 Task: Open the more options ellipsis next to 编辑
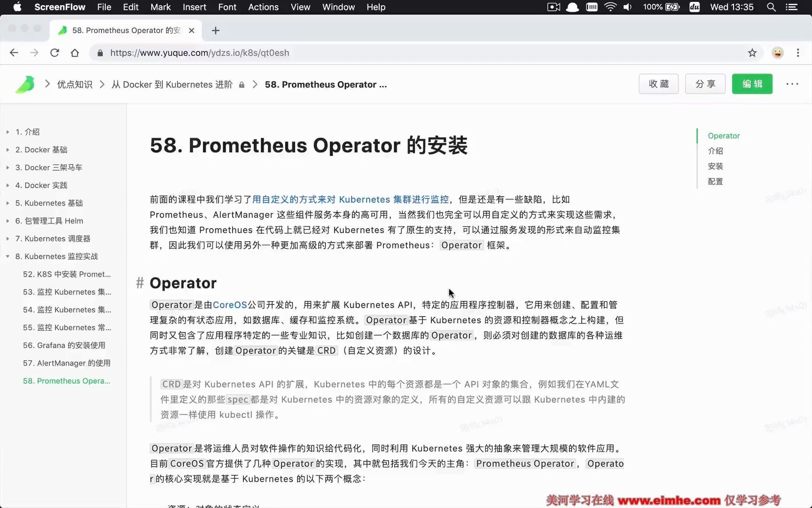[x=792, y=84]
